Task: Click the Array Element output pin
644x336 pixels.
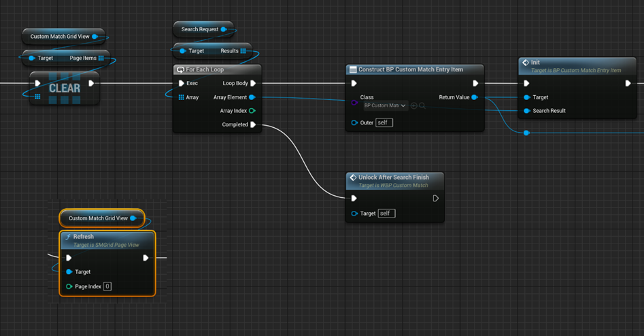Action: click(252, 97)
